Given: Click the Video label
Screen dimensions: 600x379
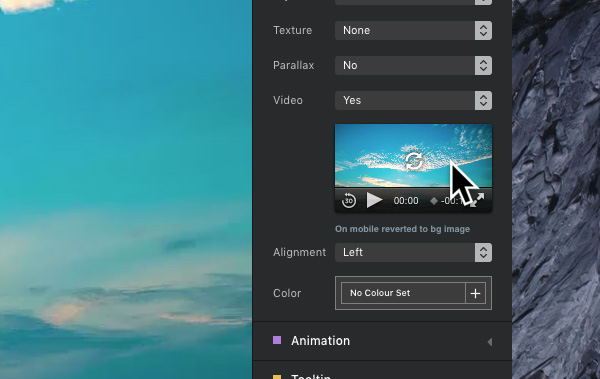Looking at the screenshot, I should click(288, 100).
